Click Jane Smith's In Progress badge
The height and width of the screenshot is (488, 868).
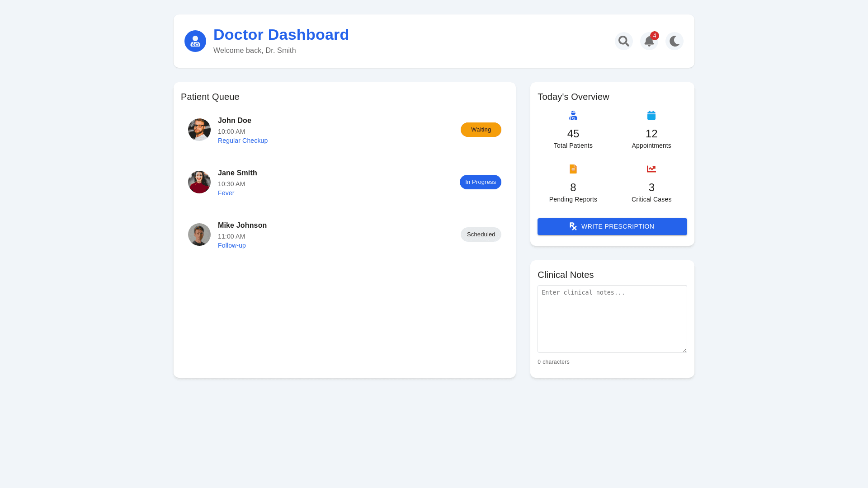point(480,182)
